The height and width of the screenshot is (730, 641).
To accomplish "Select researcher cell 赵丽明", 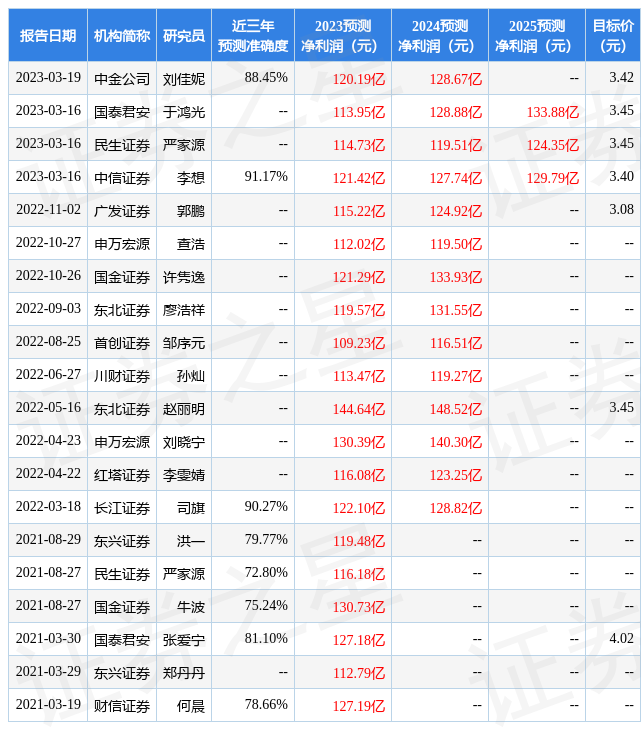I will click(184, 409).
